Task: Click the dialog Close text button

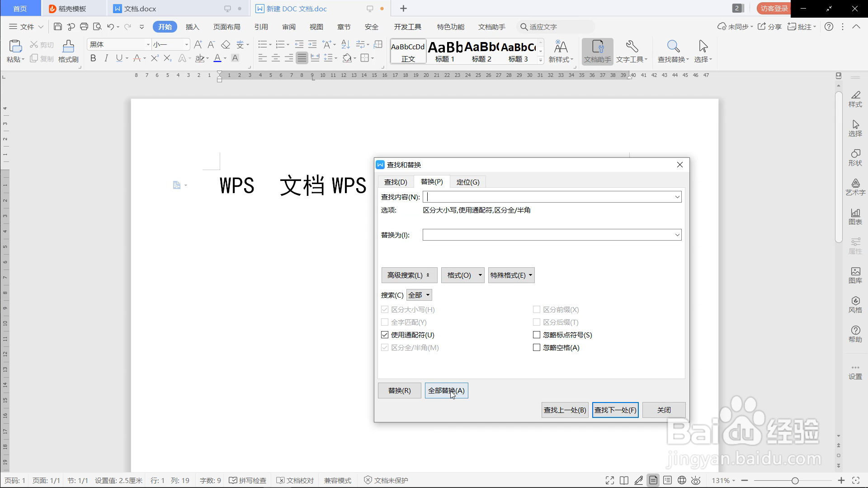Action: coord(664,410)
